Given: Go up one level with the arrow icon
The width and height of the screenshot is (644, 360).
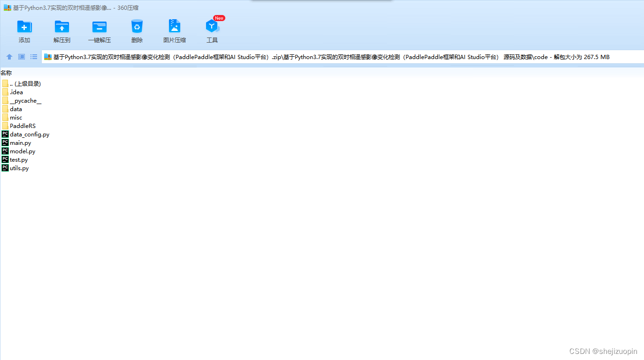Looking at the screenshot, I should (9, 57).
